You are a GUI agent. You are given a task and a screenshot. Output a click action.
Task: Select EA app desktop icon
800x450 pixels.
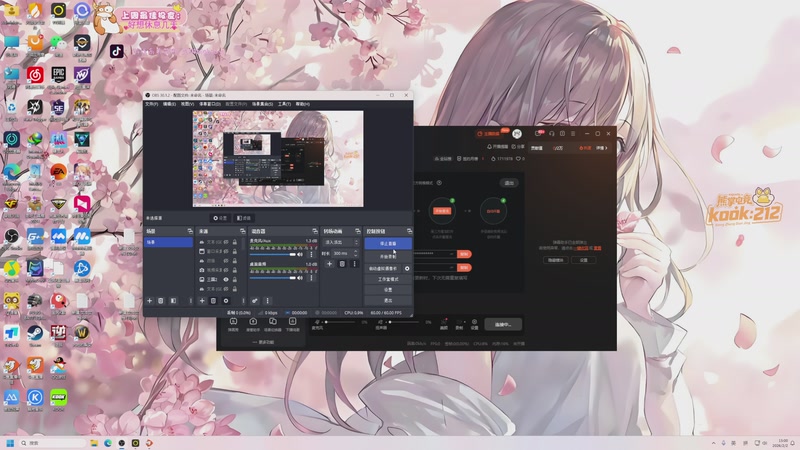pos(58,173)
